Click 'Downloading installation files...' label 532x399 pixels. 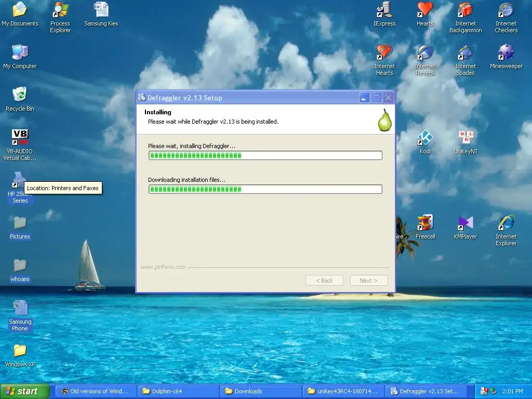pyautogui.click(x=187, y=180)
